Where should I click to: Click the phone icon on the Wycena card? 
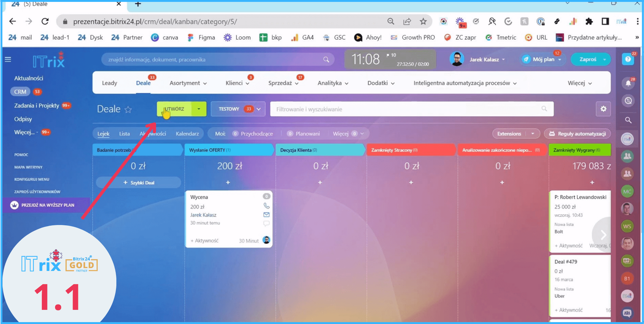[266, 206]
